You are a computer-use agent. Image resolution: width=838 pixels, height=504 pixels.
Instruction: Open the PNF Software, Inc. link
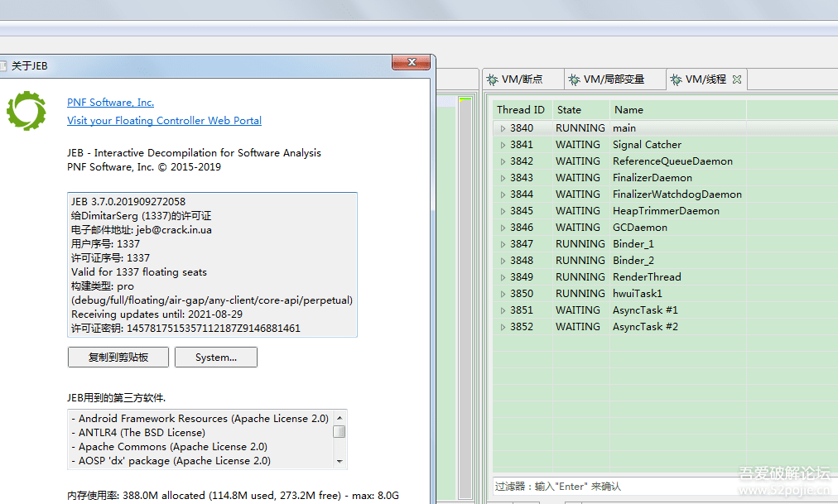tap(111, 103)
